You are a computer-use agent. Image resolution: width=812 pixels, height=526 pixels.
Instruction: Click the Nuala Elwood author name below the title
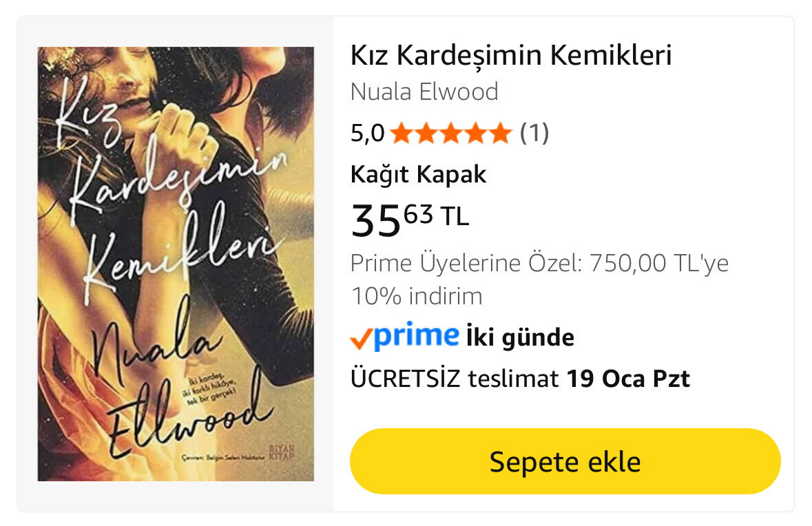point(424,92)
